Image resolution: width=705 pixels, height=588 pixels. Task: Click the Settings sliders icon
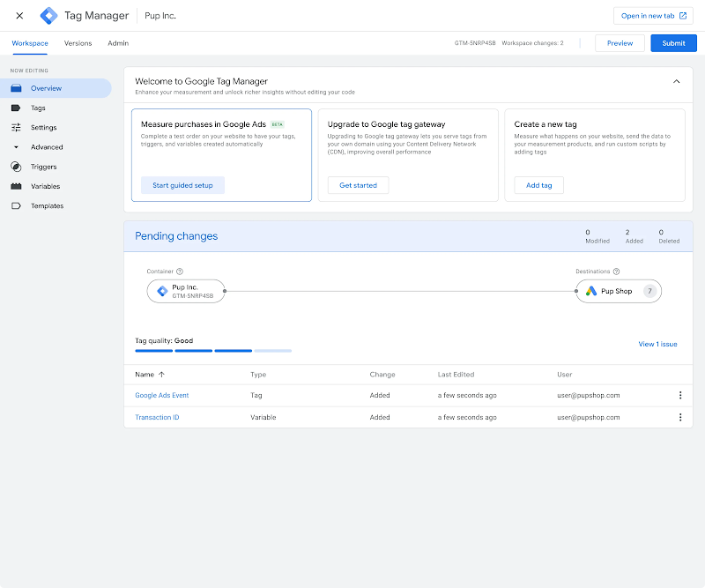point(16,127)
